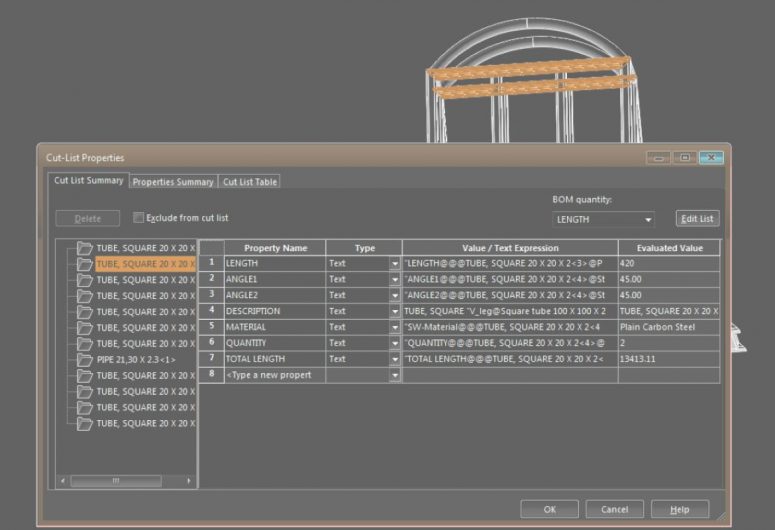775x530 pixels.
Task: Select the orange highlighted TUBE, SQUARE 20 X 20 item
Action: point(145,264)
